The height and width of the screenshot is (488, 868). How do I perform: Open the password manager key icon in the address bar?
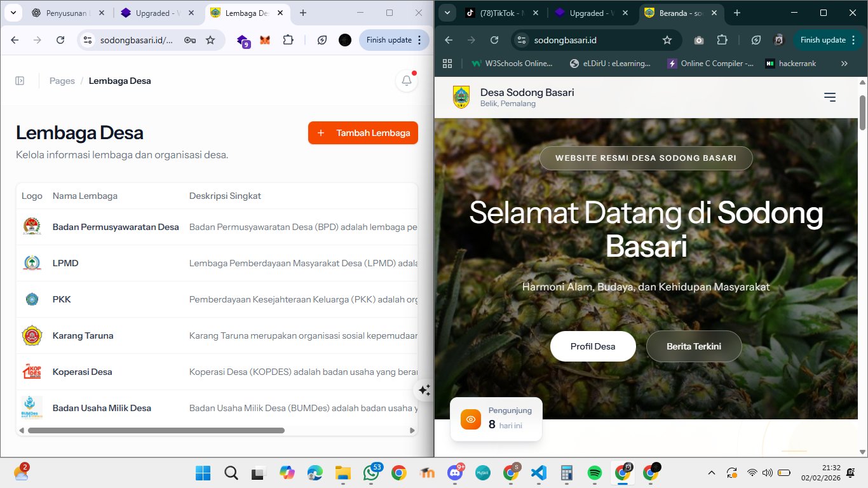[190, 39]
